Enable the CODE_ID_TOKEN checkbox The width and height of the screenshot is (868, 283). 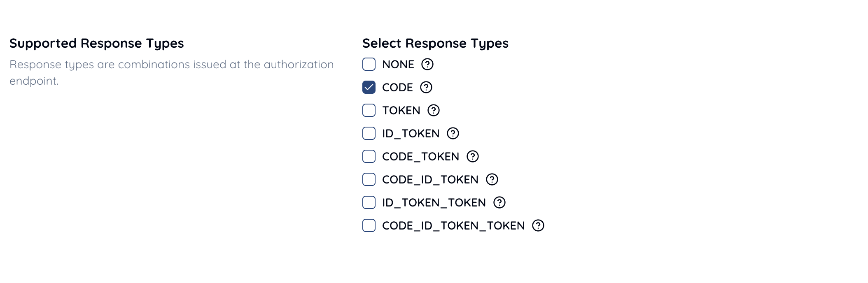point(369,179)
